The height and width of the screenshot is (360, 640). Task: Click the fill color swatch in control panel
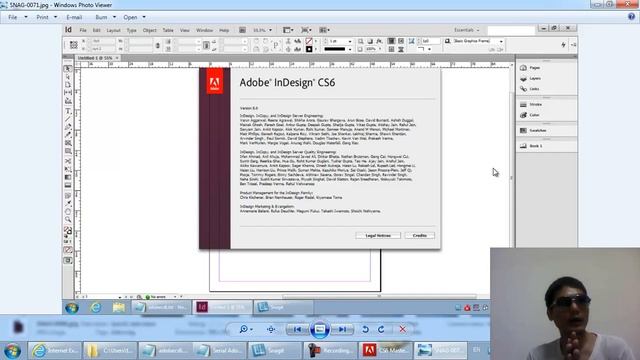click(309, 41)
